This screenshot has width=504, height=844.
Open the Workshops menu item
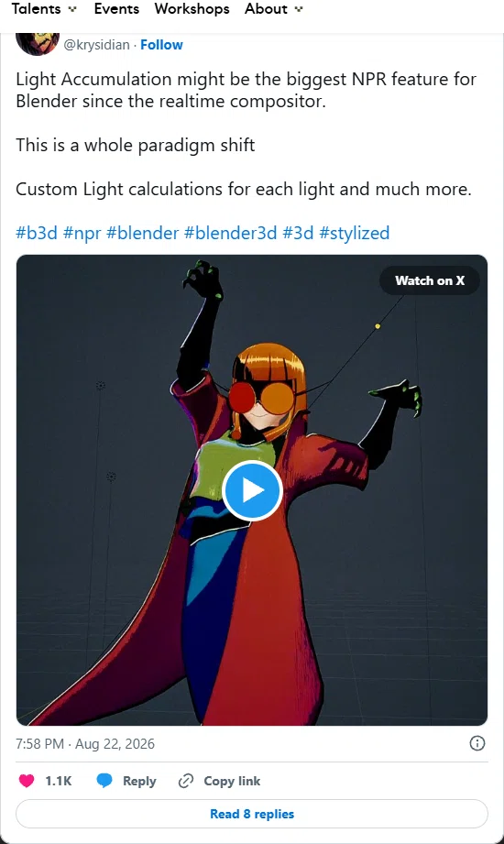192,9
